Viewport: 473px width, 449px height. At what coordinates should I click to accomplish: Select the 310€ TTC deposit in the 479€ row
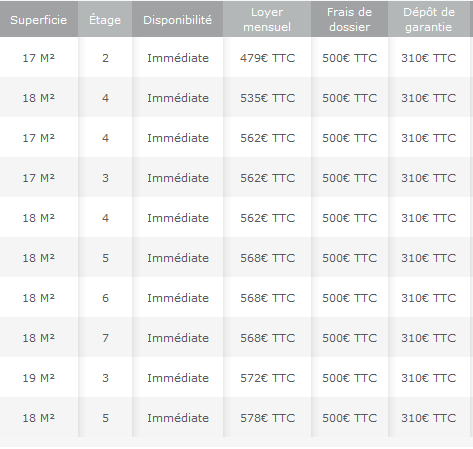(429, 58)
